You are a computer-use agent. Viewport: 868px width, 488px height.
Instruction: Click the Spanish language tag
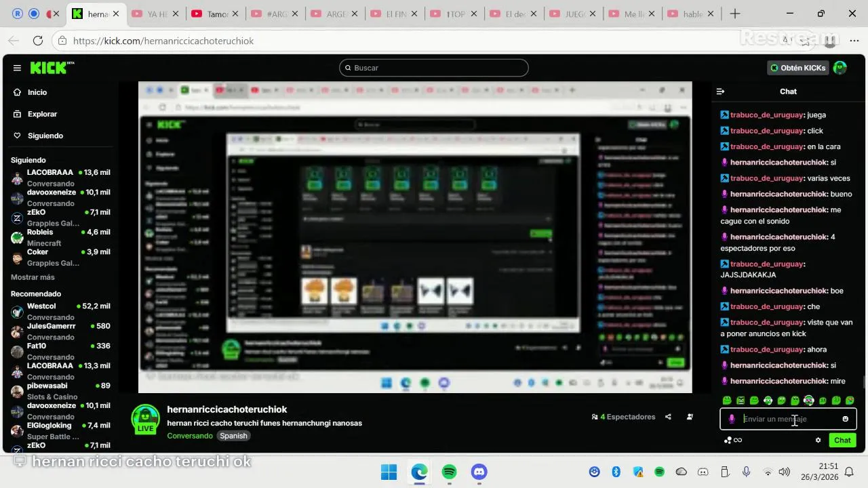[x=233, y=436]
